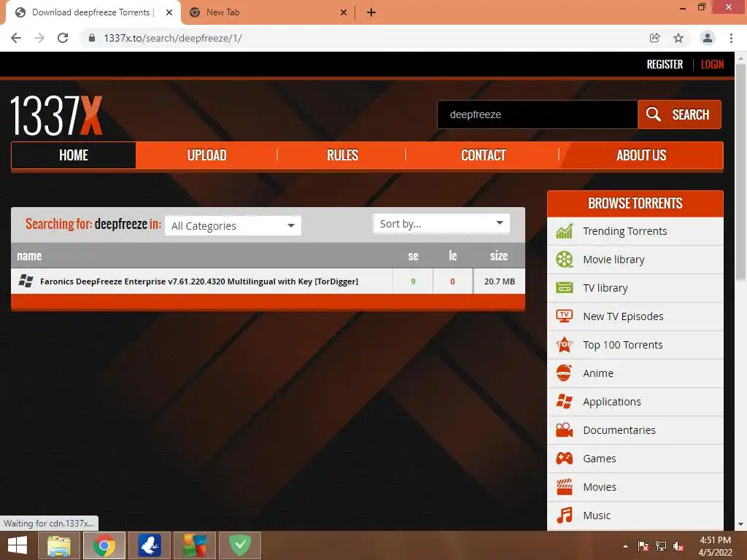The width and height of the screenshot is (747, 560).
Task: Open the HOME menu item
Action: 74,155
